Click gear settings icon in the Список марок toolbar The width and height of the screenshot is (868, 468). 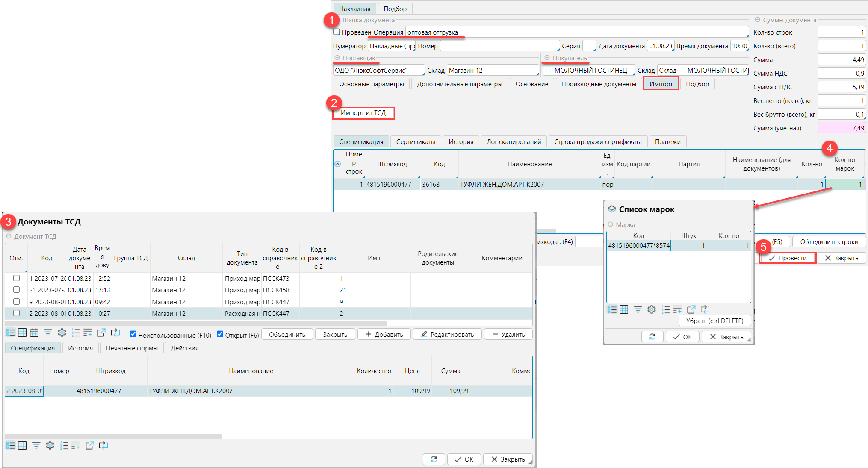point(651,309)
